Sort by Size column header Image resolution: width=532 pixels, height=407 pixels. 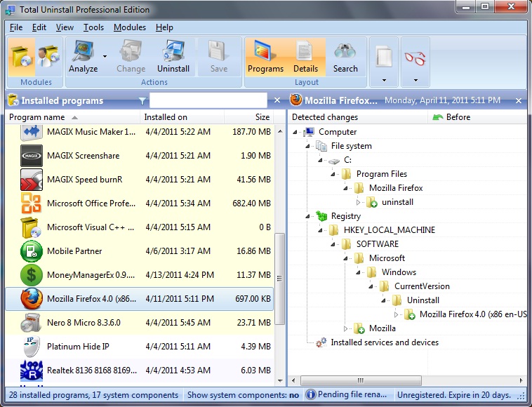tap(248, 117)
